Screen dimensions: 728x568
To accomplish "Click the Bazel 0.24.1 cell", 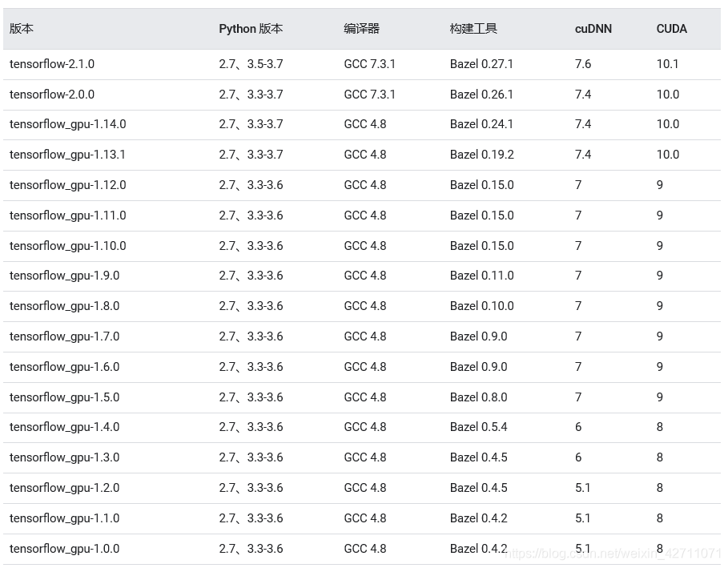I will click(x=481, y=124).
